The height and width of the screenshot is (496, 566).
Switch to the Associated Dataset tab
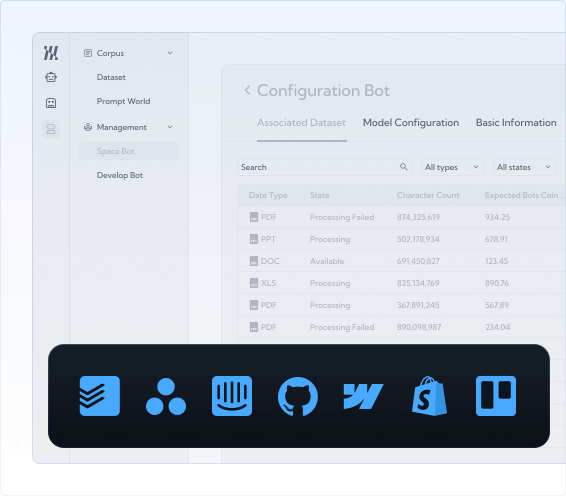301,123
